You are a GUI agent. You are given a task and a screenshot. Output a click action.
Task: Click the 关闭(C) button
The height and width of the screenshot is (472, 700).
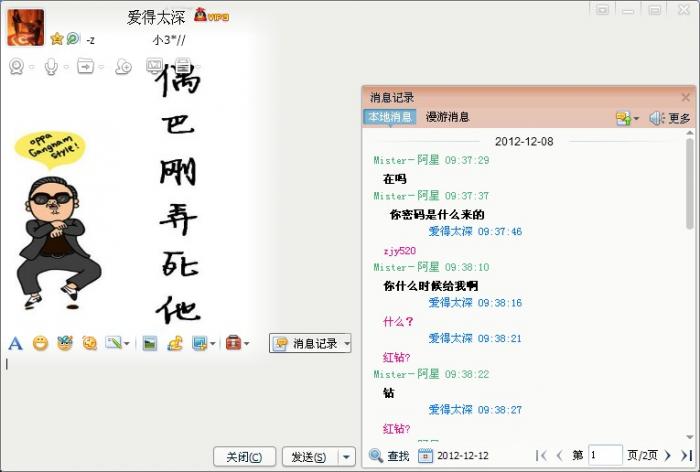point(244,457)
